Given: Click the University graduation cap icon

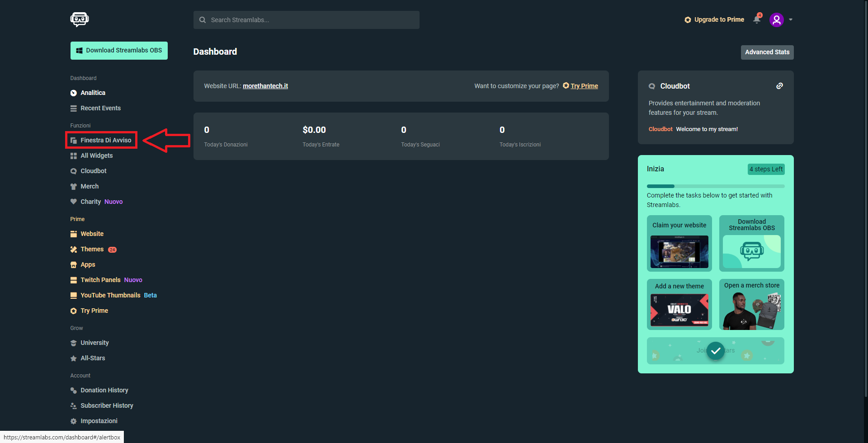Looking at the screenshot, I should [73, 343].
